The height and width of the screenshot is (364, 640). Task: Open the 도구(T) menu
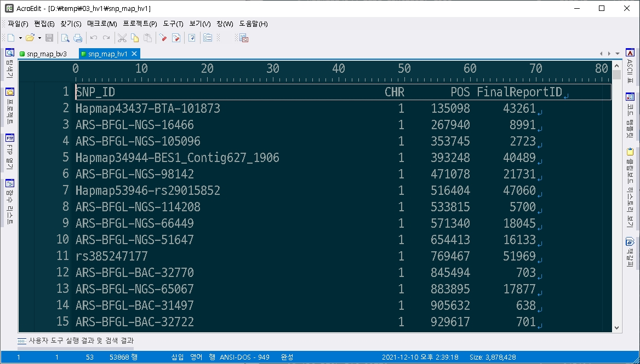point(173,24)
